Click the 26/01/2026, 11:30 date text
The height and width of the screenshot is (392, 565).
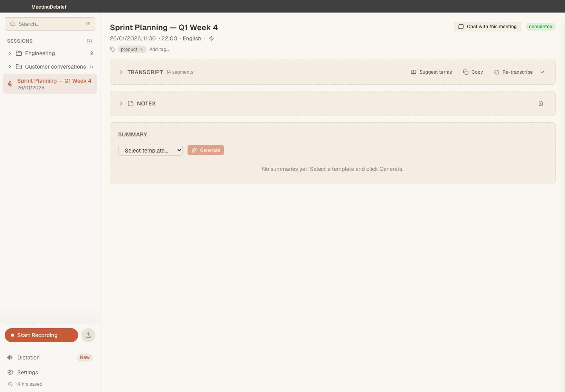(x=133, y=38)
